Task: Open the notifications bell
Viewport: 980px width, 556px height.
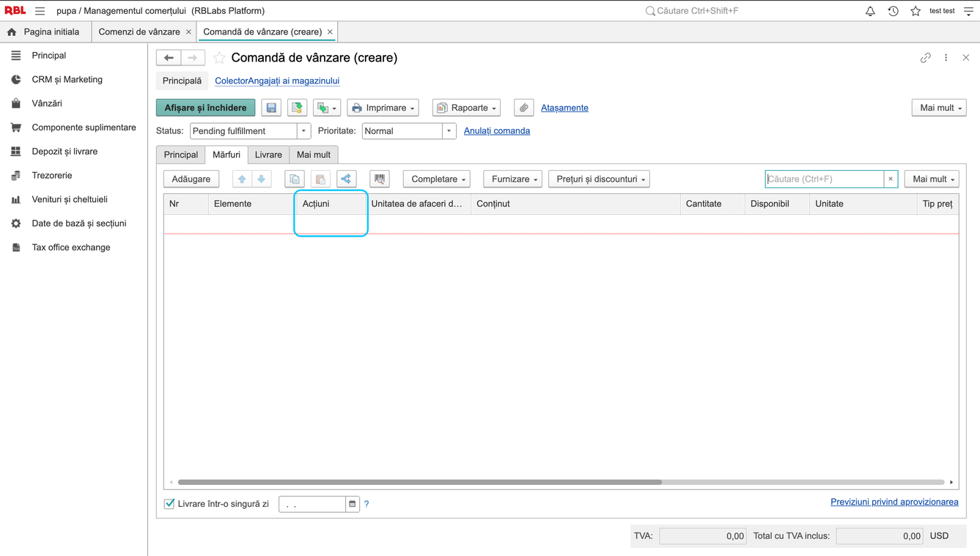Action: [x=870, y=11]
